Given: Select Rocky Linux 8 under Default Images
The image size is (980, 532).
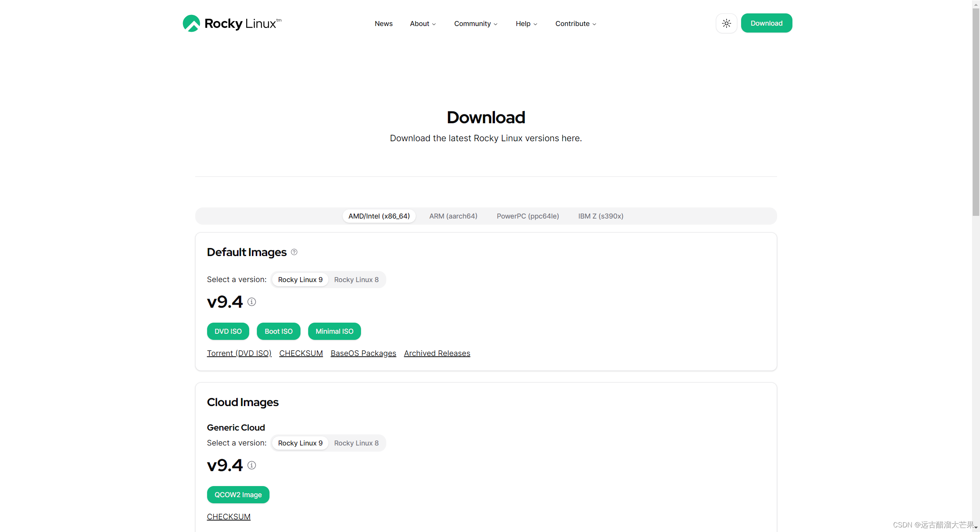Looking at the screenshot, I should tap(356, 280).
